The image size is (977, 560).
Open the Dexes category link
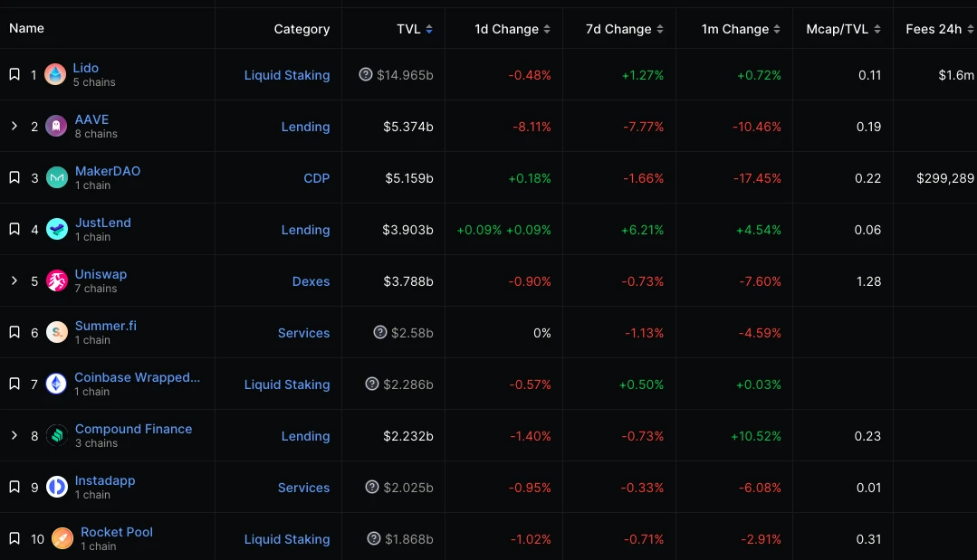(x=311, y=282)
